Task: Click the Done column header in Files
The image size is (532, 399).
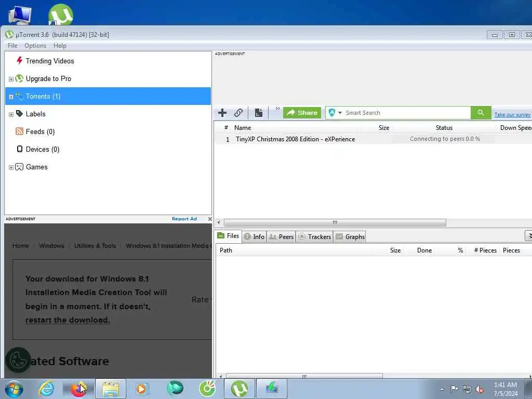Action: [424, 250]
